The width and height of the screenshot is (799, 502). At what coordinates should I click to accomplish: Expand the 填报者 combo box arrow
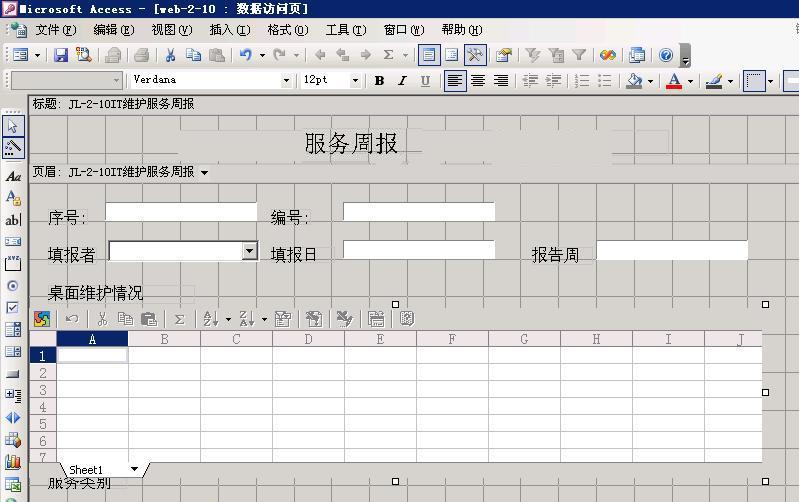[x=249, y=250]
